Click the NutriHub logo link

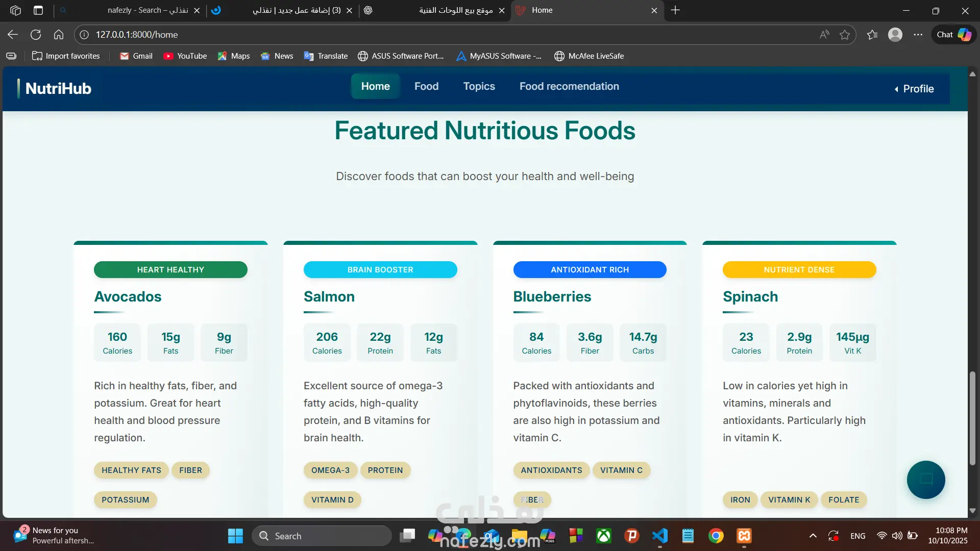58,89
